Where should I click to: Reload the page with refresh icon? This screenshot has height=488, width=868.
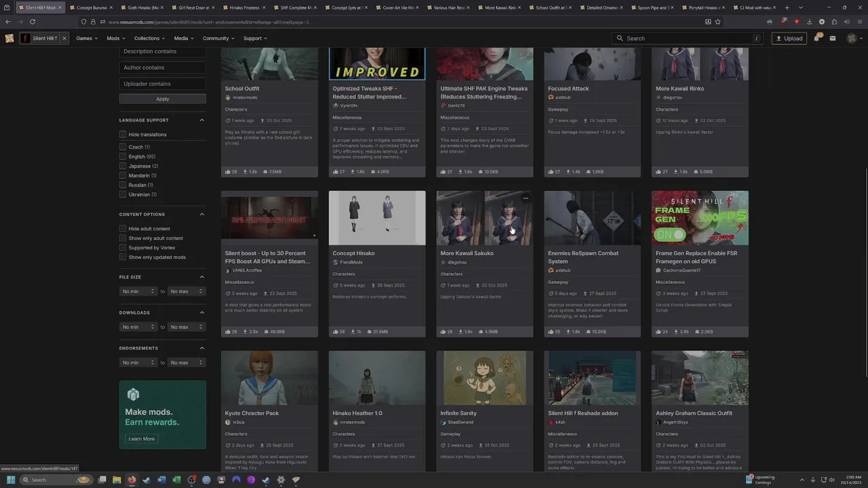pyautogui.click(x=32, y=22)
